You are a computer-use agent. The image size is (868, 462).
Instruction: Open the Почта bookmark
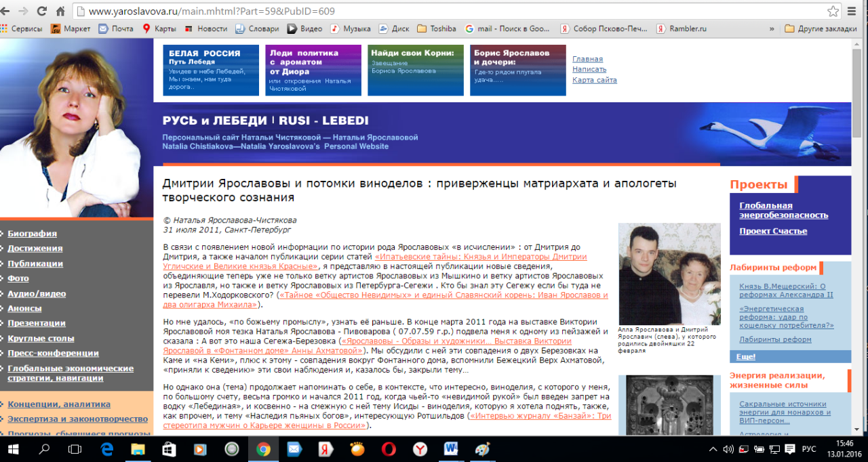pos(116,29)
